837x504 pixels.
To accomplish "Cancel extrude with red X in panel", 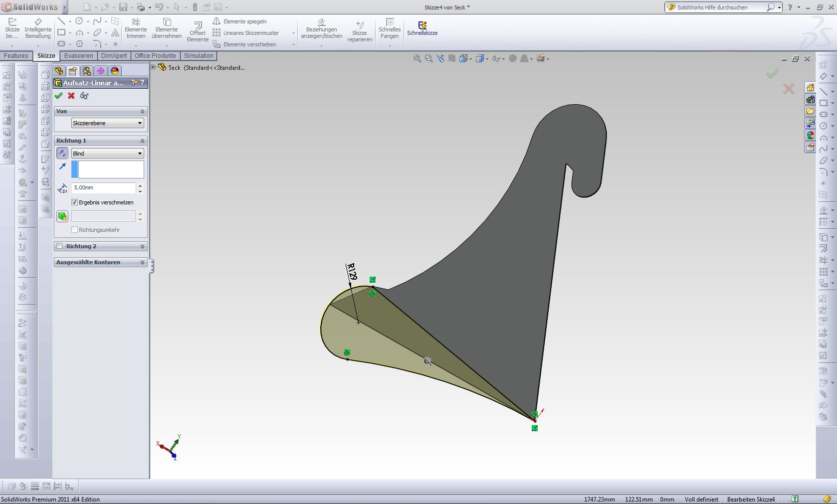I will click(x=71, y=96).
